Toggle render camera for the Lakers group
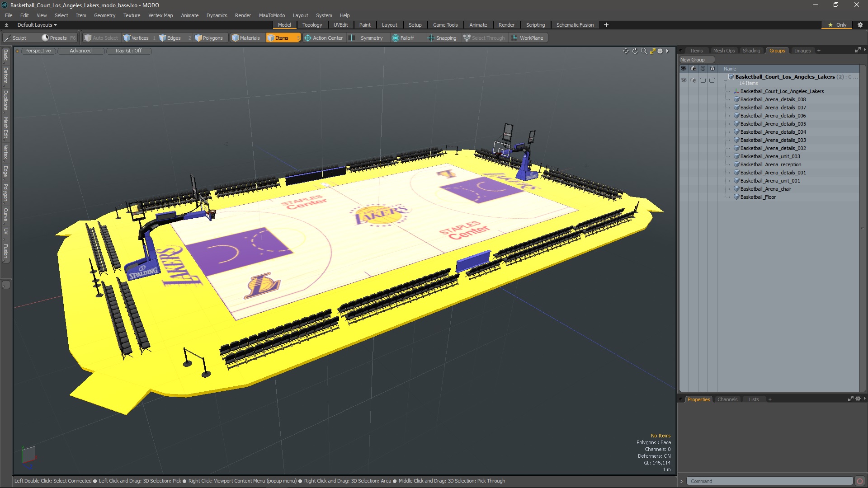Screen dimensions: 868x488 pos(693,80)
